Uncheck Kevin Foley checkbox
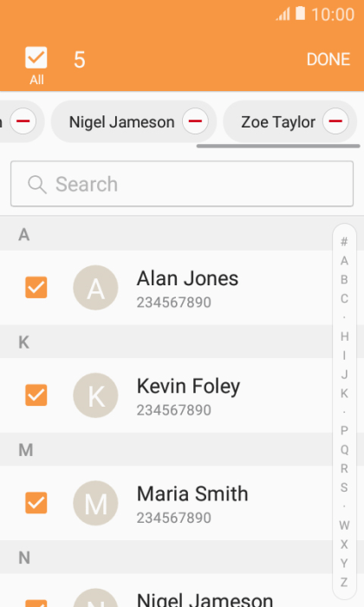364x607 pixels. (x=36, y=395)
